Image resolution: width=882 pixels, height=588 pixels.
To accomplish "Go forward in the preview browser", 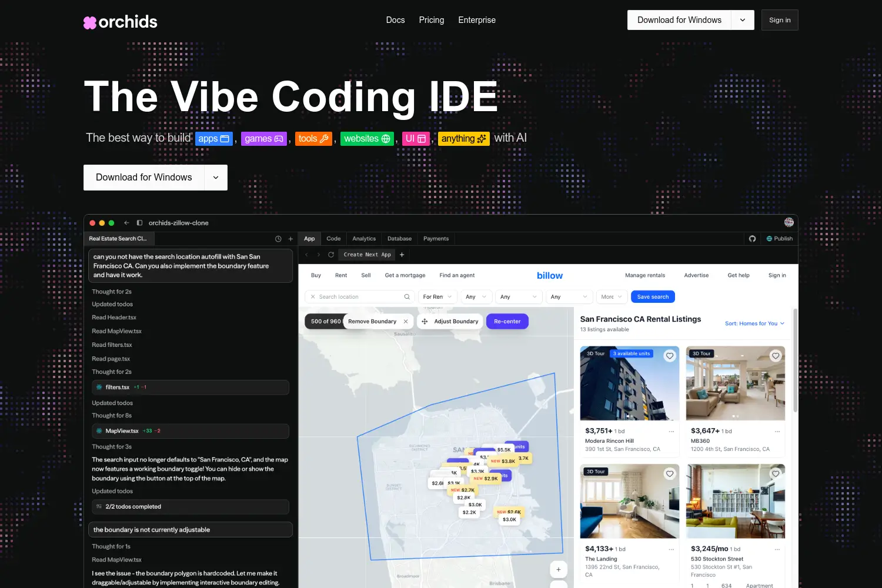I will [x=319, y=255].
